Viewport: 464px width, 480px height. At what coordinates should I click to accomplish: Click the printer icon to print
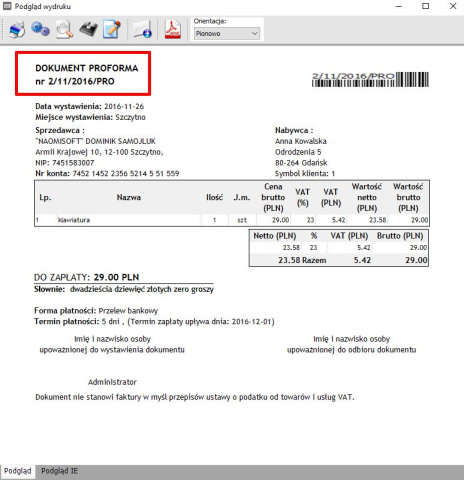tap(17, 30)
